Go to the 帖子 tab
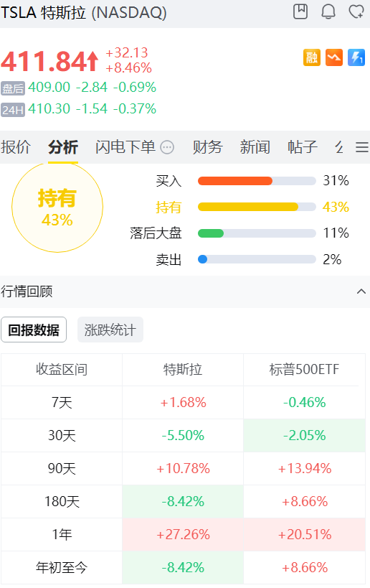The height and width of the screenshot is (588, 370). click(303, 147)
